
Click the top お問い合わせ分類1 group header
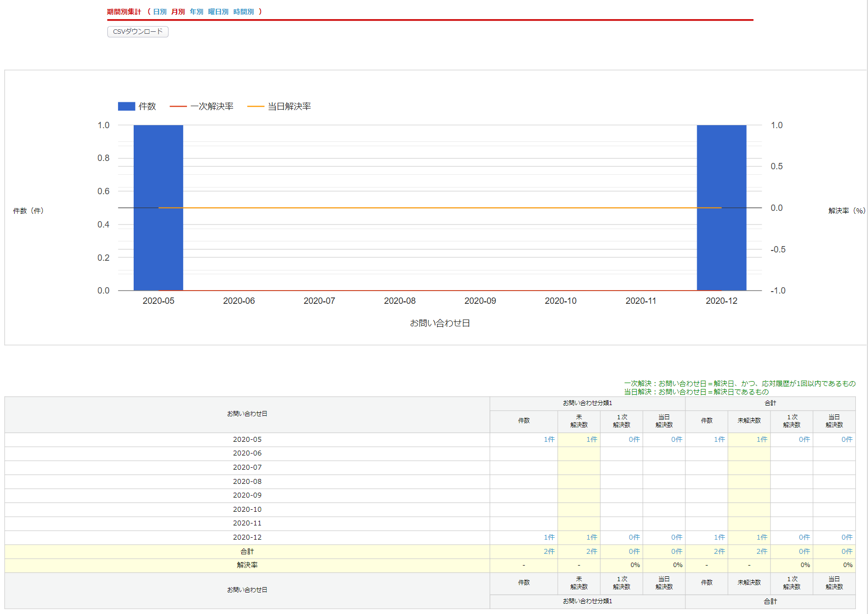(x=587, y=403)
